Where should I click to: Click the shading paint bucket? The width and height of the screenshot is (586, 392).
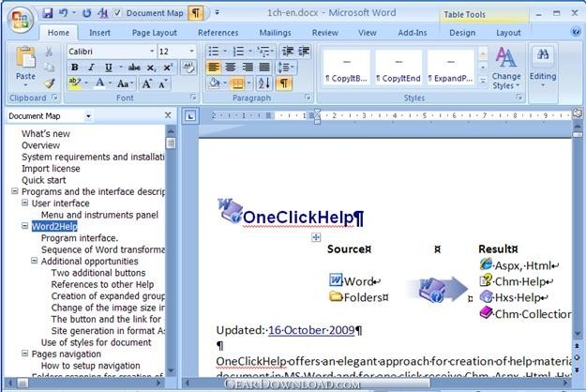pos(214,83)
